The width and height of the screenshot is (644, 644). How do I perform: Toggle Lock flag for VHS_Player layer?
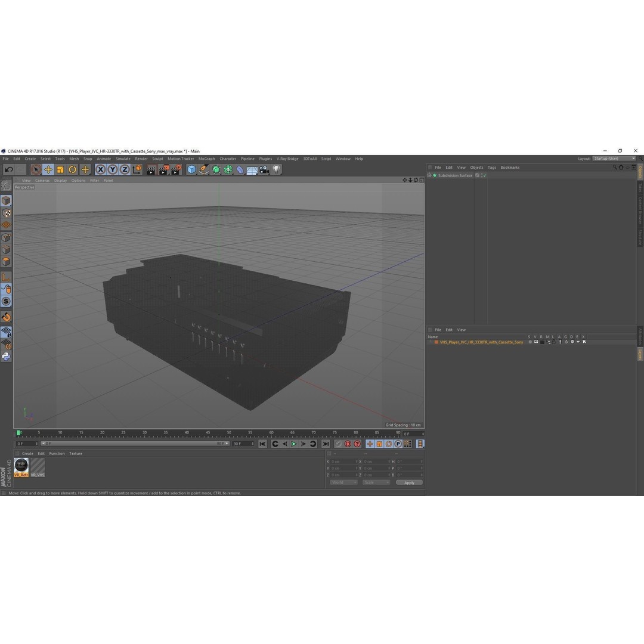pyautogui.click(x=553, y=342)
